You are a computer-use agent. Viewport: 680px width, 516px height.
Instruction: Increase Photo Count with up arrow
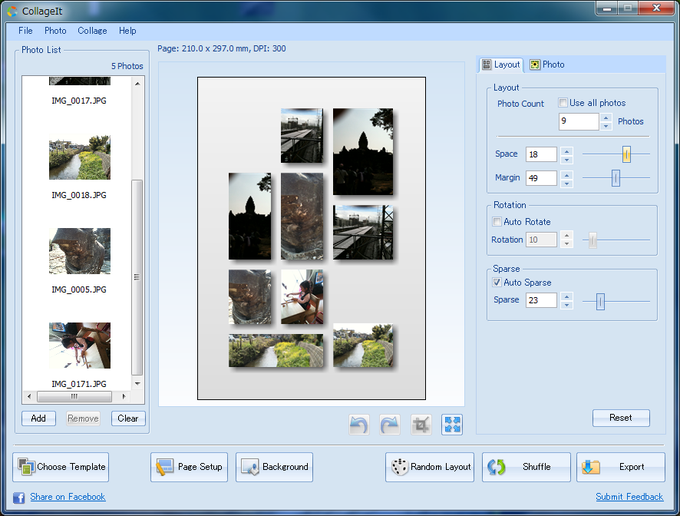tap(606, 118)
